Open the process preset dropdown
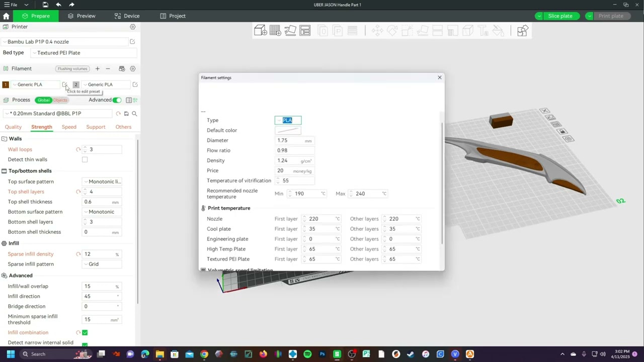The width and height of the screenshot is (644, 362). [58, 114]
